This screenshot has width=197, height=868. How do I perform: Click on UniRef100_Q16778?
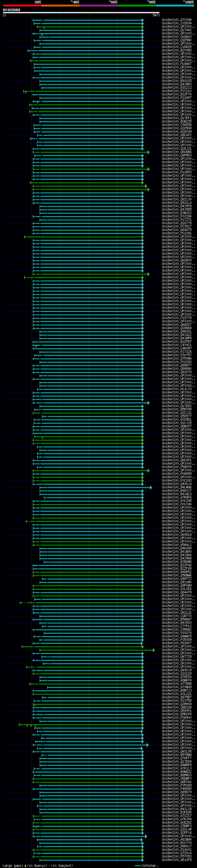177,223
